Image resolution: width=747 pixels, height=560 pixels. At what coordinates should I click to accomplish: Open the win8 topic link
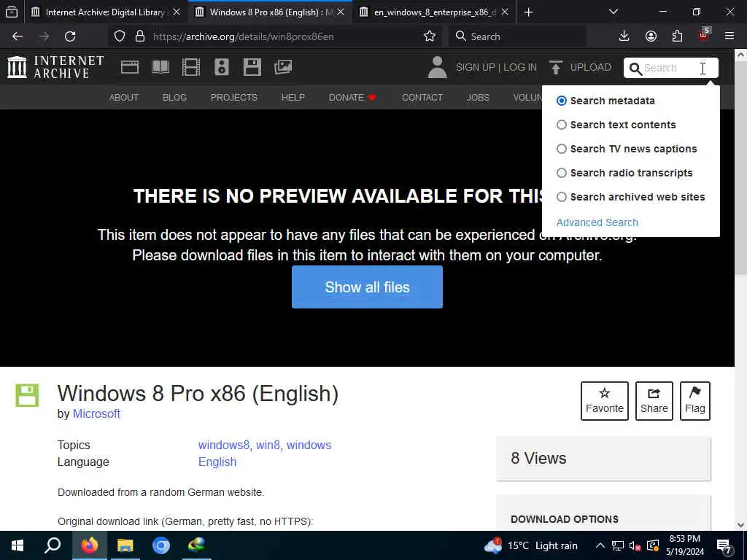268,445
